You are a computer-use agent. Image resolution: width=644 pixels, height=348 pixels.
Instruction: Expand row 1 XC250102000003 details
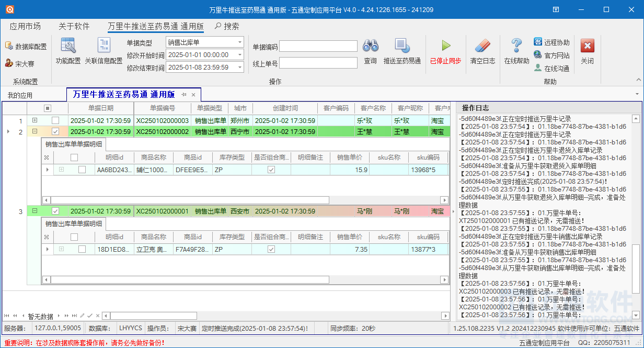coord(35,120)
